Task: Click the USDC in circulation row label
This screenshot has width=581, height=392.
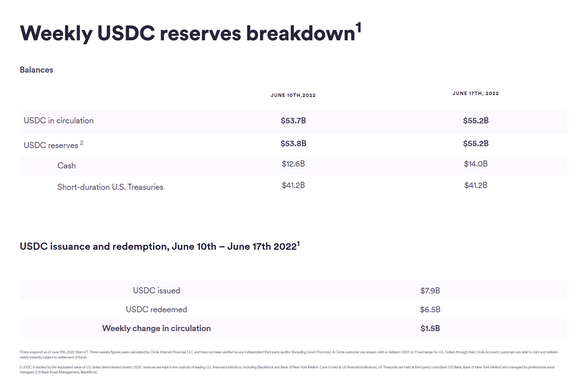Action: (59, 121)
